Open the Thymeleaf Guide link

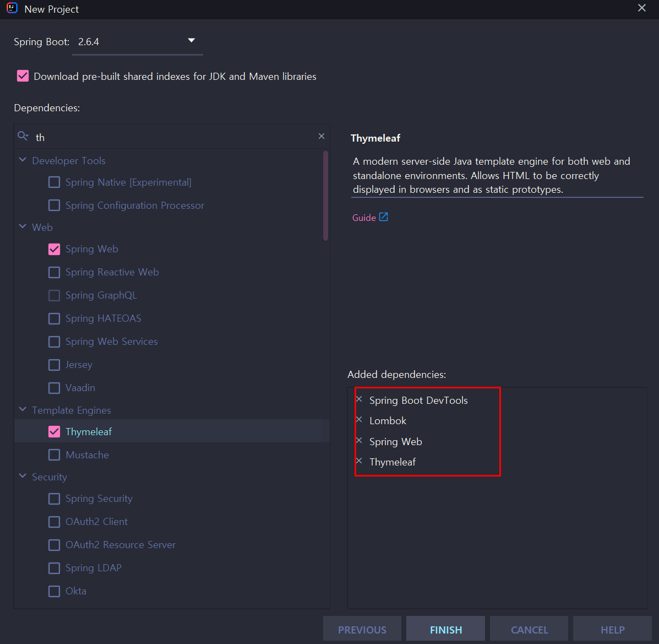[364, 218]
